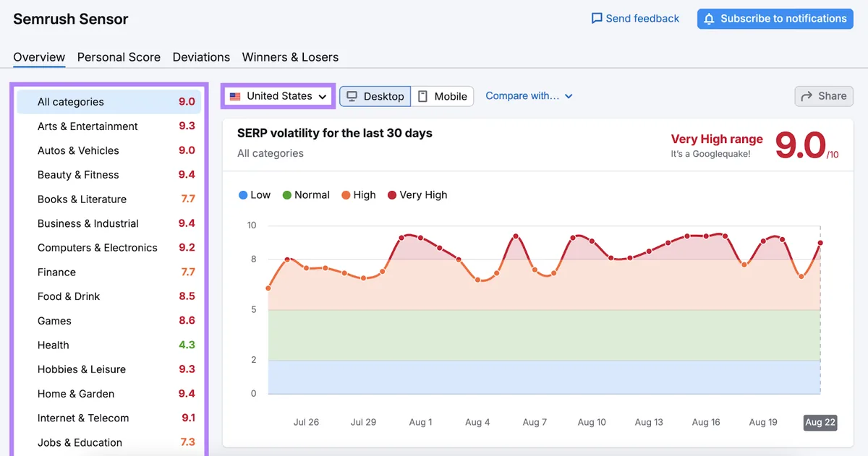The image size is (868, 456).
Task: Select the Finance category
Action: 109,272
